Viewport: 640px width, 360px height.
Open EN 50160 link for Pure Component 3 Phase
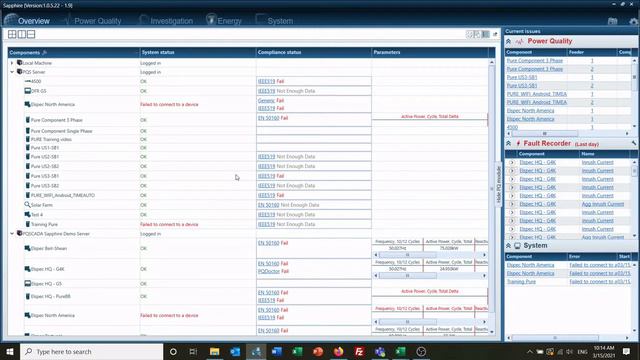click(x=269, y=118)
